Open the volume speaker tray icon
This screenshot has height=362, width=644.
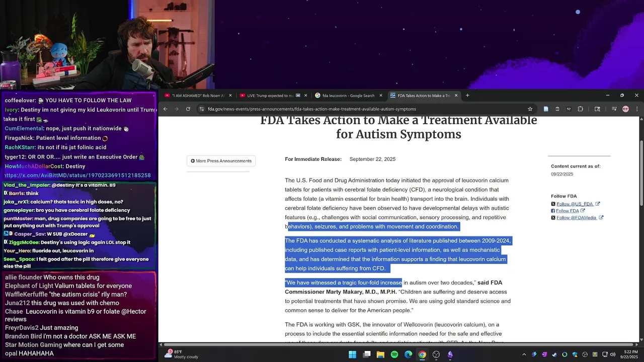click(612, 354)
